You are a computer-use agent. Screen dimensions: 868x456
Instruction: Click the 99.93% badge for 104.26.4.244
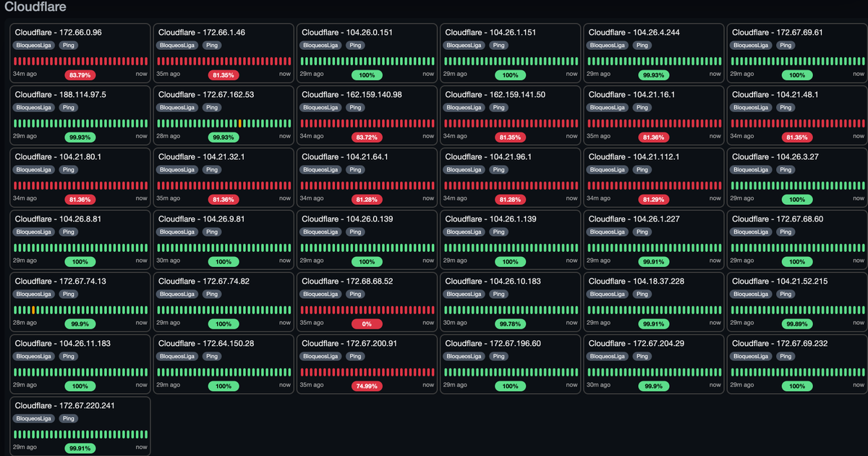[654, 75]
